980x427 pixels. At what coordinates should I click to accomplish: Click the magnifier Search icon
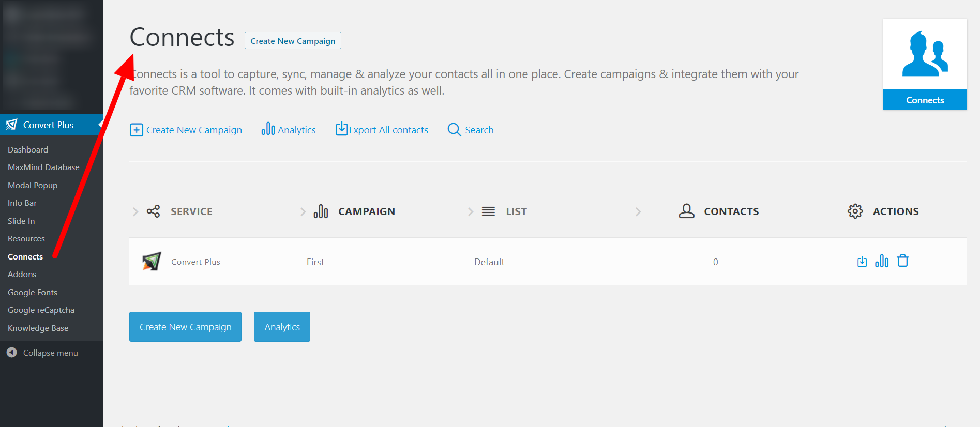coord(454,129)
